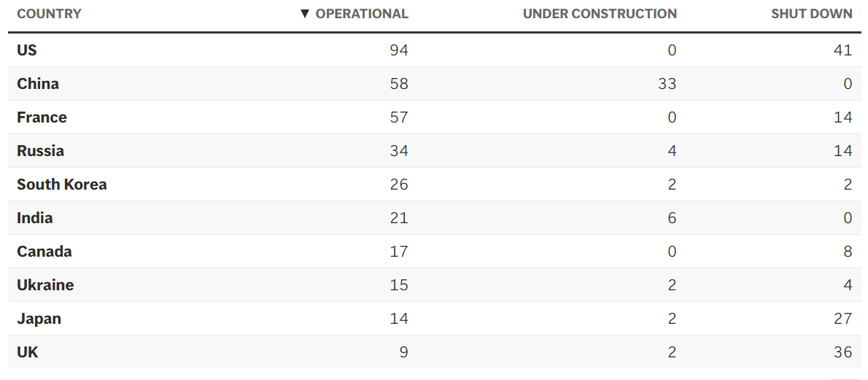This screenshot has height=380, width=868.
Task: Select the China country cell
Action: pyautogui.click(x=38, y=84)
